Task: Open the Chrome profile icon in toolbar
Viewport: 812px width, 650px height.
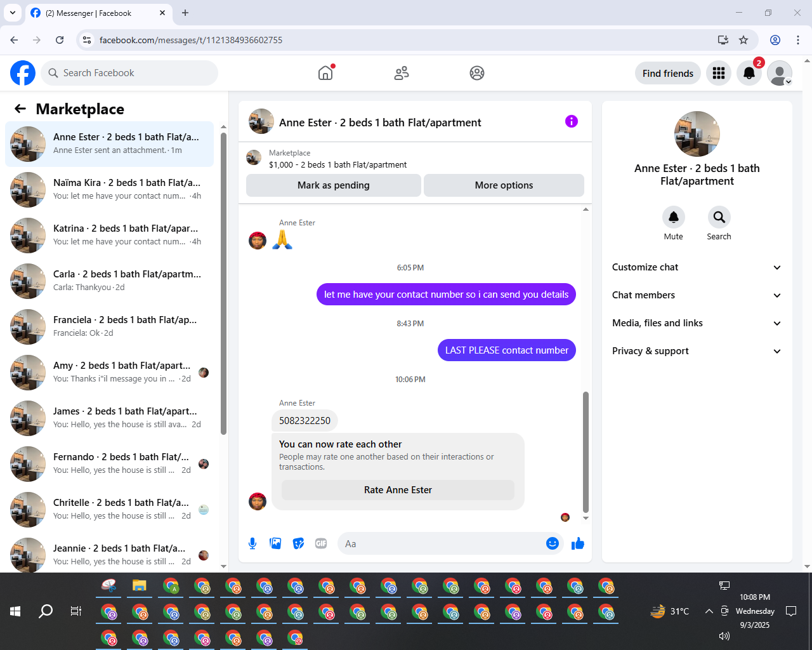Action: pos(775,40)
